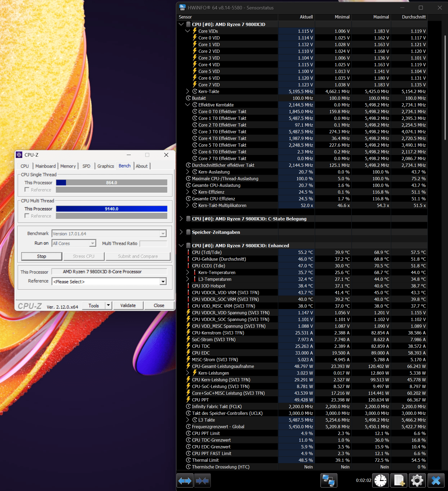The width and height of the screenshot is (448, 491).
Task: Open the network remote monitoring icon
Action: pyautogui.click(x=329, y=481)
